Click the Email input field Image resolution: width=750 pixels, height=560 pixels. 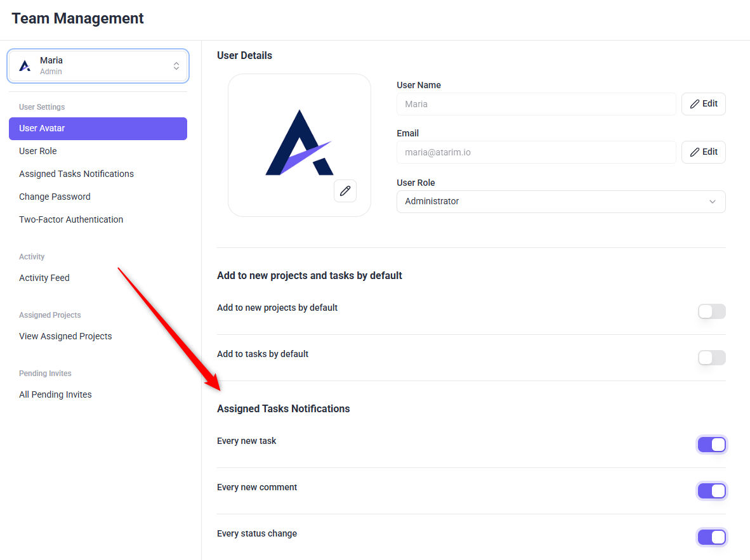click(536, 152)
